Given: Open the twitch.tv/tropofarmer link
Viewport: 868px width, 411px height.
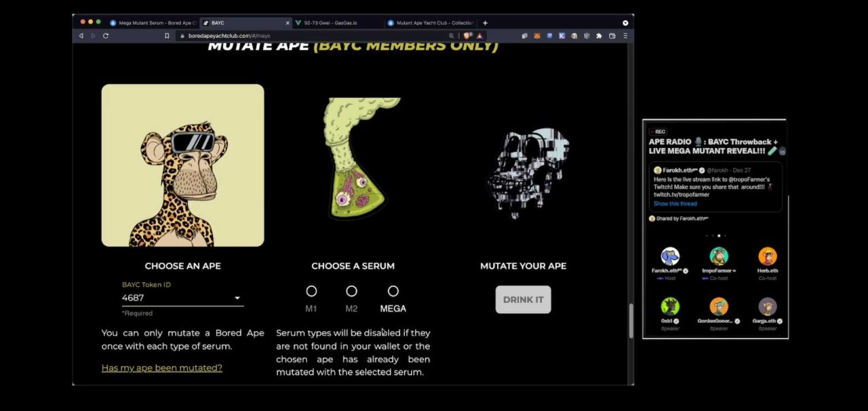Looking at the screenshot, I should pyautogui.click(x=682, y=195).
